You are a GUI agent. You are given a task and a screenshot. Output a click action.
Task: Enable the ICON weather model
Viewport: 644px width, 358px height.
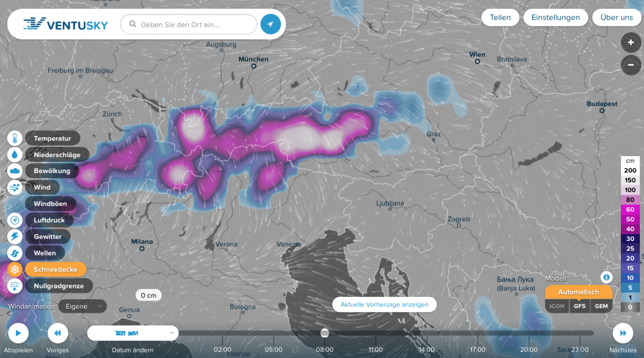pyautogui.click(x=557, y=306)
